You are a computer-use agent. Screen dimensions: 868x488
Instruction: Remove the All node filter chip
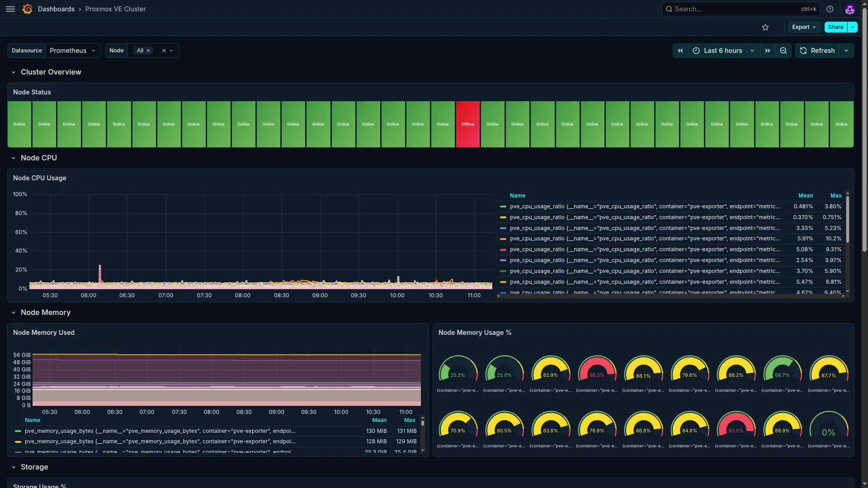pos(148,51)
